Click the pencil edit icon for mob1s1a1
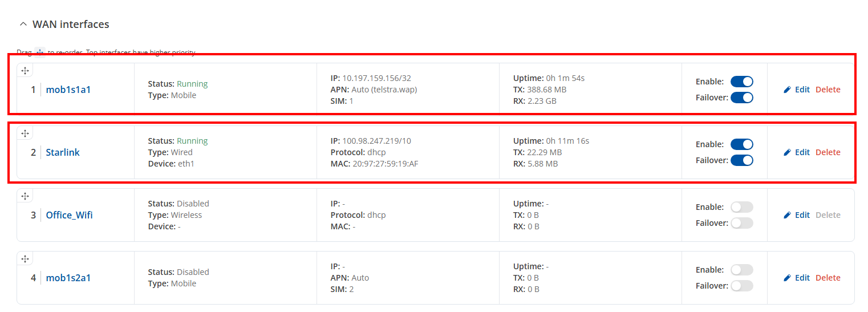This screenshot has height=312, width=868. coord(788,90)
